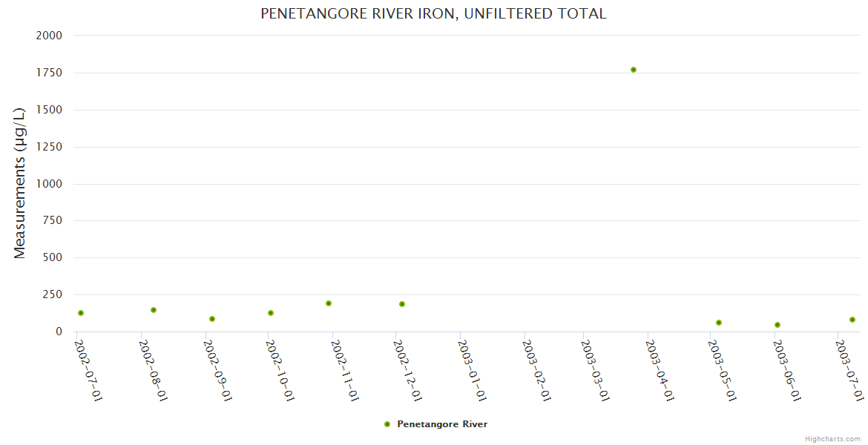This screenshot has height=445, width=868.
Task: Click the 2000 y-axis label
Action: click(49, 36)
